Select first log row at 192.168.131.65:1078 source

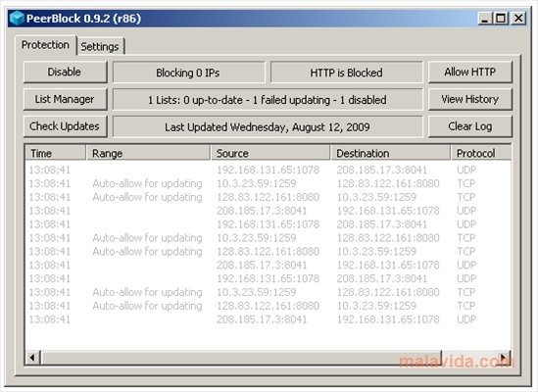click(268, 170)
